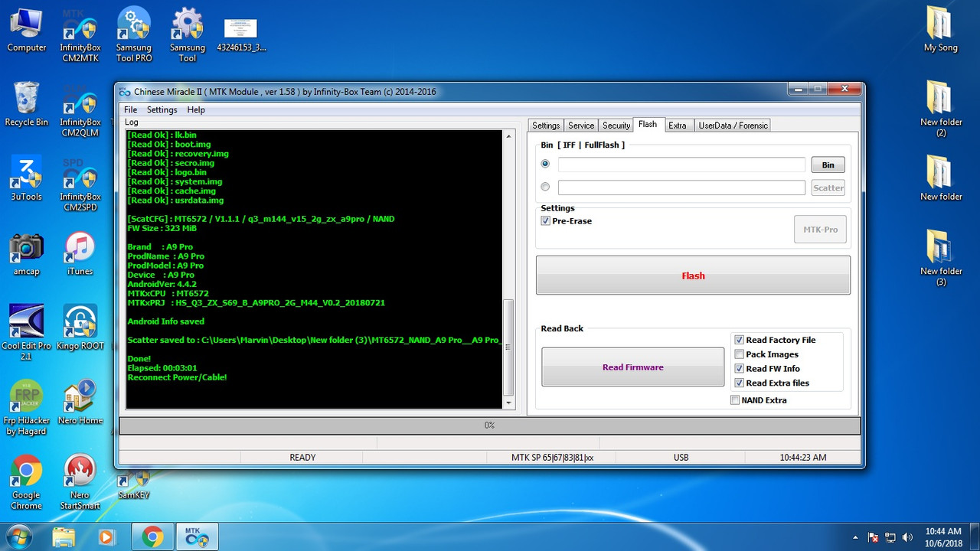The image size is (980, 551).
Task: Open the plain New folder icon
Action: coord(941,179)
